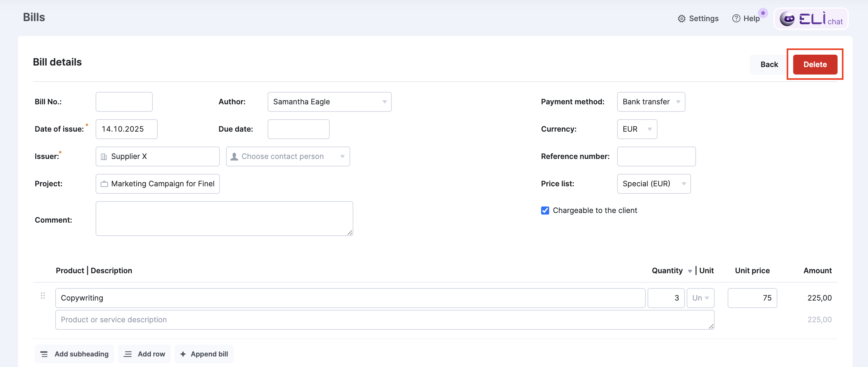
Task: Expand Choose contact person dropdown
Action: [288, 156]
